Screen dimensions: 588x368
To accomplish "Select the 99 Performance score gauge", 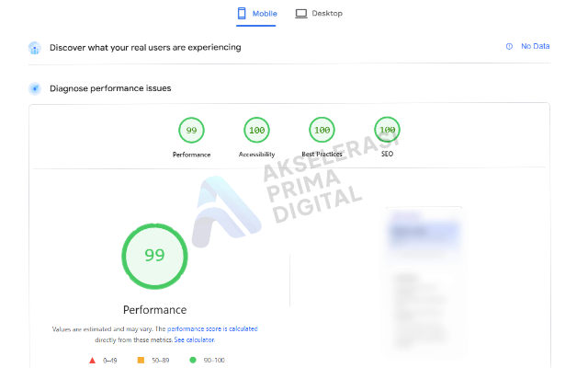I will click(x=191, y=131).
